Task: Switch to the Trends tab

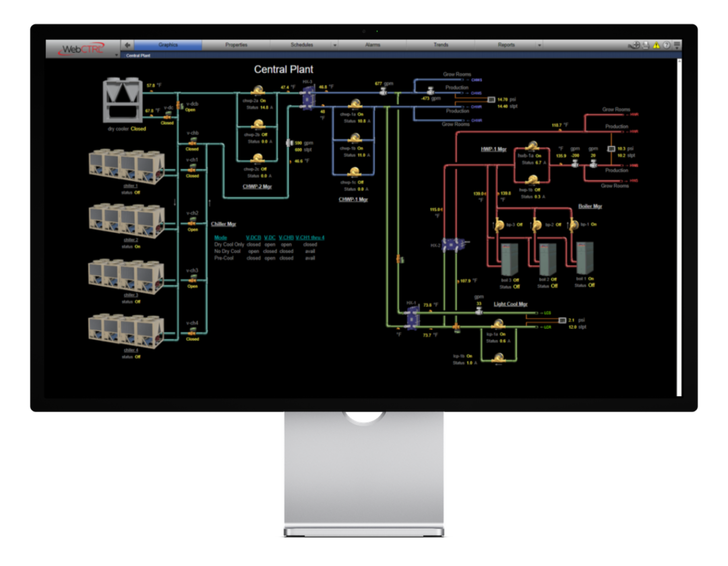Action: click(441, 45)
